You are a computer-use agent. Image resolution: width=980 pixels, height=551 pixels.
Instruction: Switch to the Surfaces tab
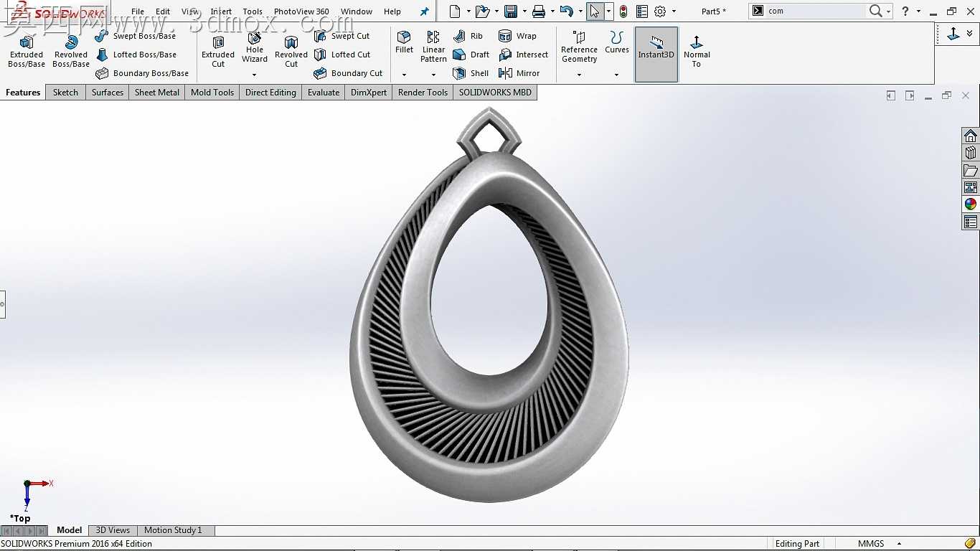(x=108, y=93)
